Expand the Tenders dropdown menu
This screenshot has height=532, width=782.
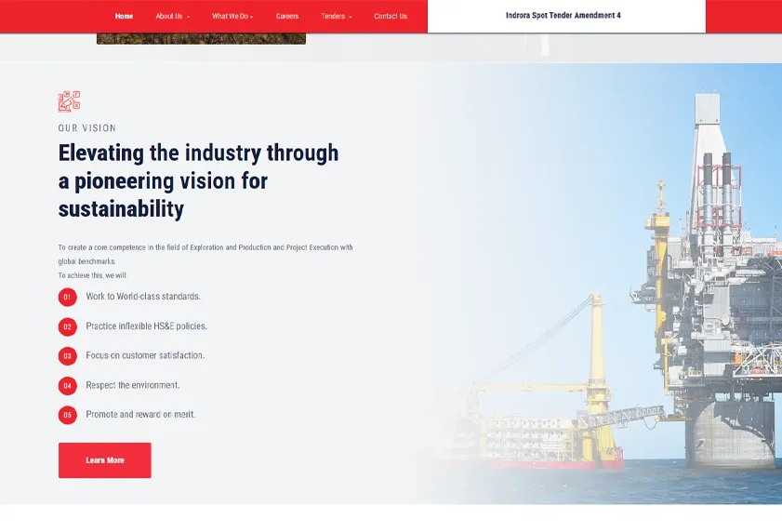tap(336, 16)
